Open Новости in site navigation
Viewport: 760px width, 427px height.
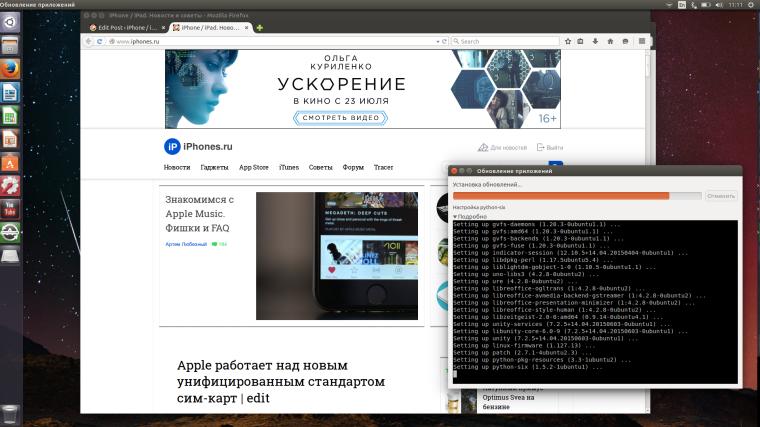point(177,167)
